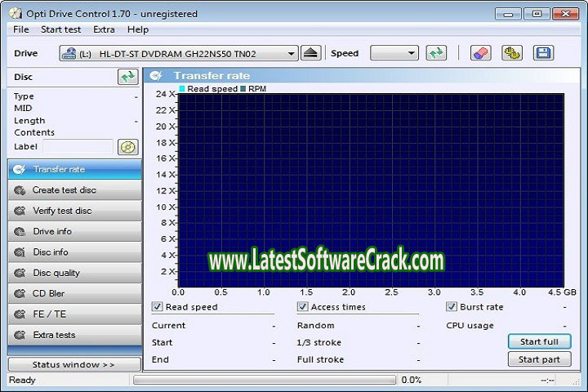Screen dimensions: 588x392
Task: Uncheck the Read speed checkbox
Action: [158, 307]
